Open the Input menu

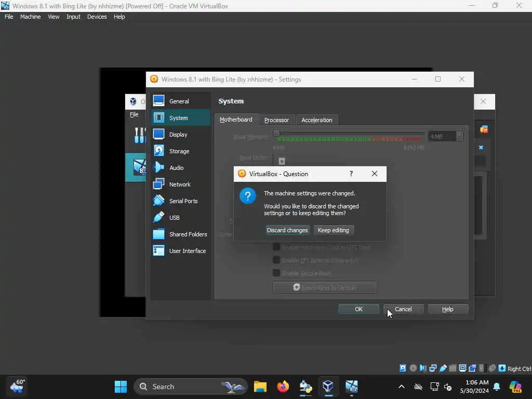[73, 17]
